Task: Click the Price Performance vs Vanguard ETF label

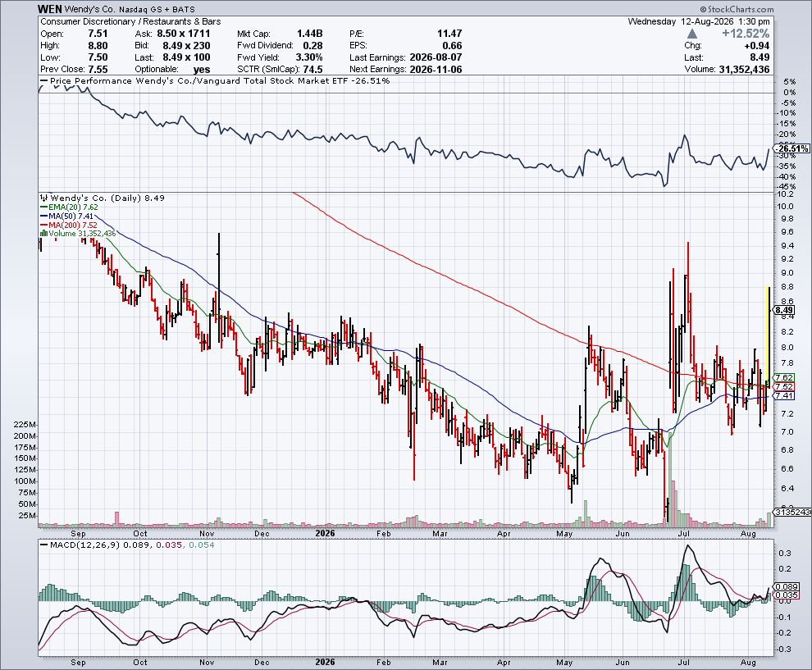Action: pos(220,80)
